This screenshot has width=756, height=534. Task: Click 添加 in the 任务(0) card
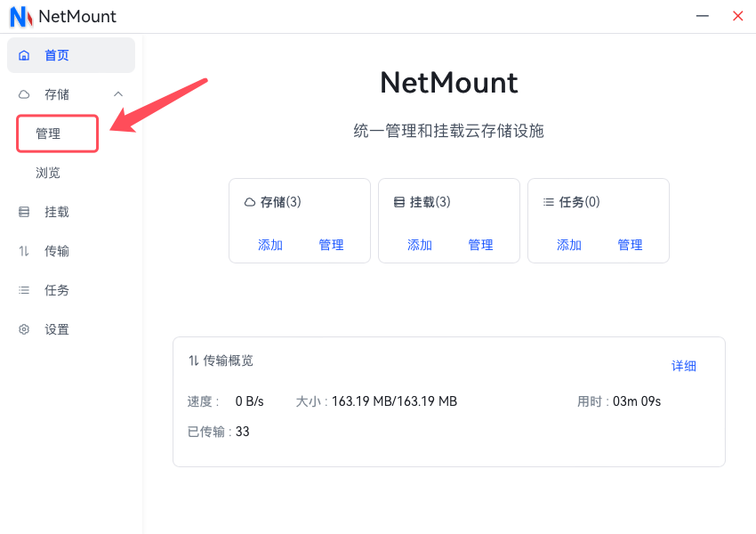pos(569,245)
